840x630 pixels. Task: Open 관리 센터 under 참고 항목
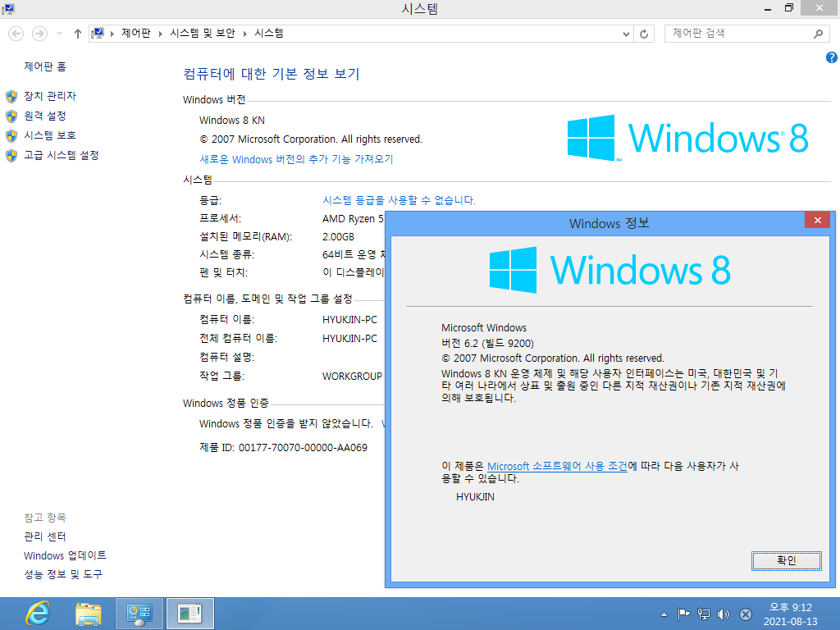click(45, 536)
